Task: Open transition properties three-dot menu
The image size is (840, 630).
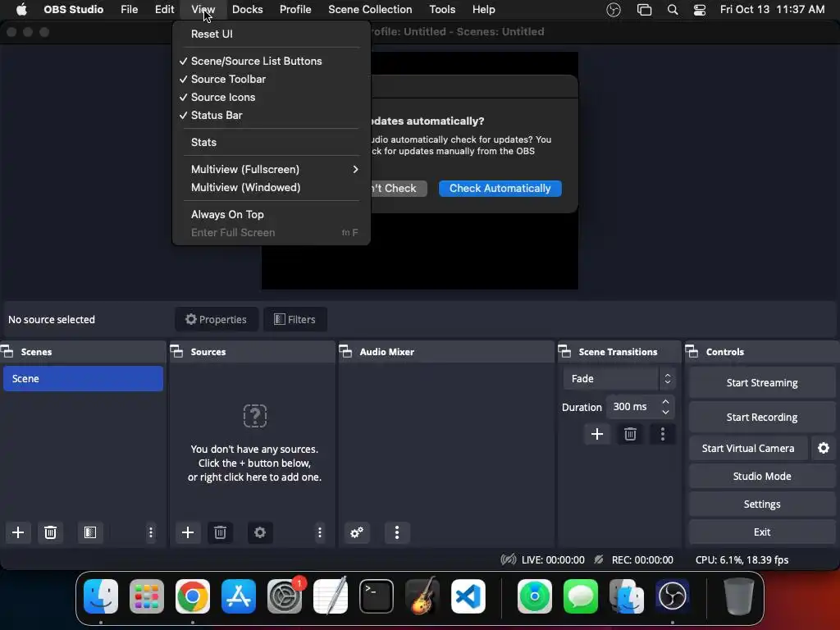Action: pyautogui.click(x=663, y=434)
